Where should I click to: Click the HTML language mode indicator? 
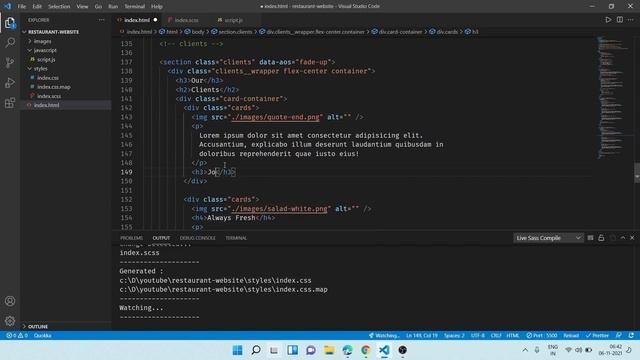click(513, 336)
